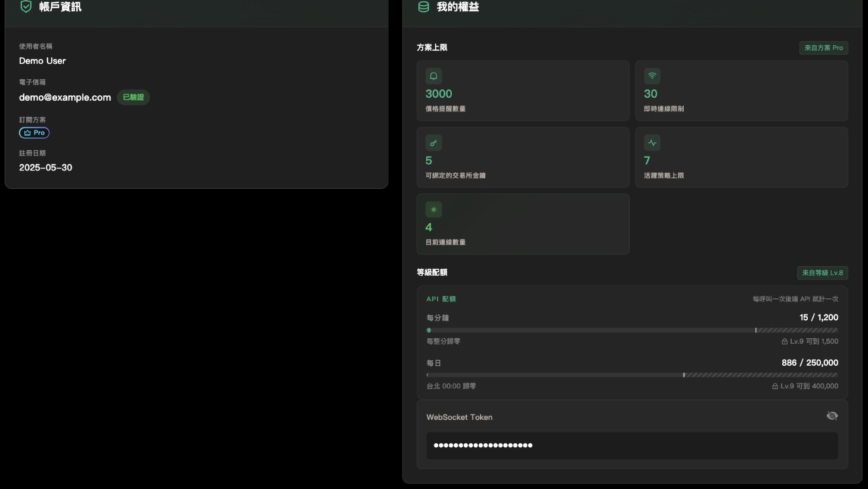The height and width of the screenshot is (489, 868).
Task: Click the 15 / 1,200 per-minute usage
Action: point(819,317)
